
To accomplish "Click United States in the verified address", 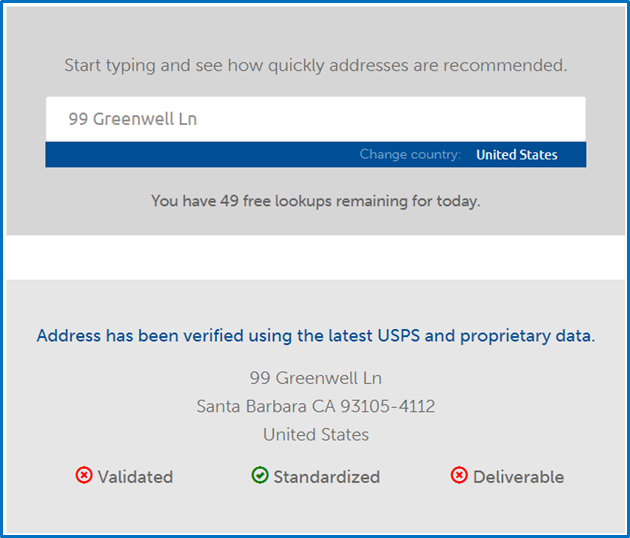I will [x=316, y=435].
